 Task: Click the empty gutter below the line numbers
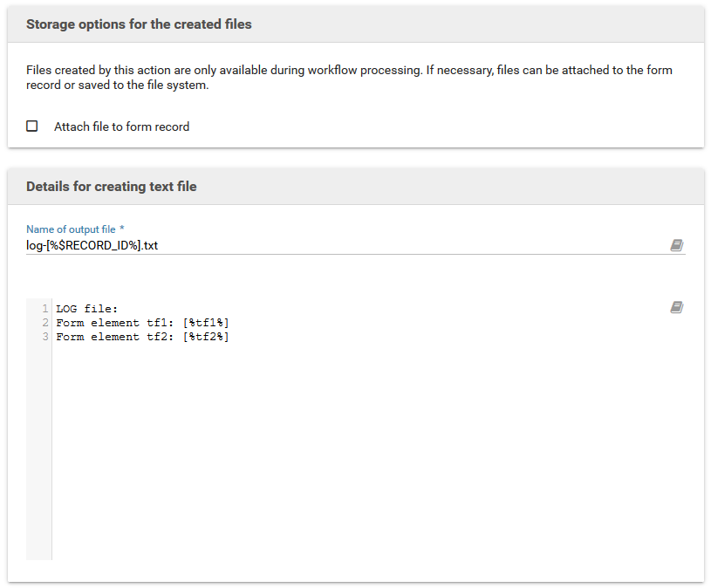click(39, 454)
